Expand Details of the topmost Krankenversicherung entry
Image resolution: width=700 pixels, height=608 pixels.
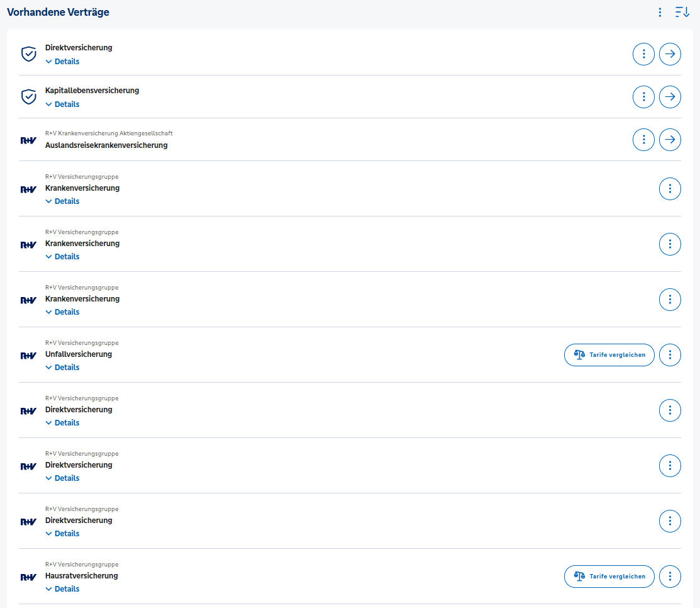click(62, 201)
